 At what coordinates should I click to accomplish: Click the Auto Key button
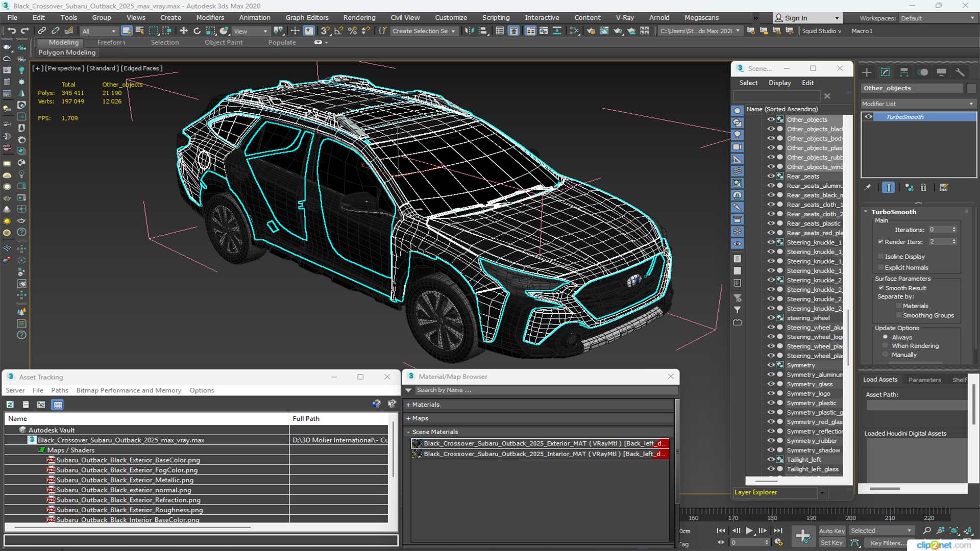coord(832,531)
